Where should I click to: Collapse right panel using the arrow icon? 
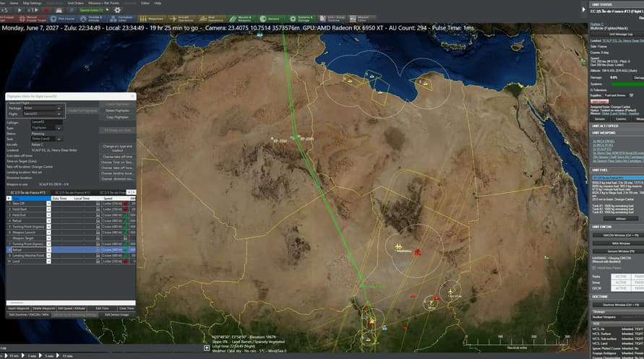point(583,9)
